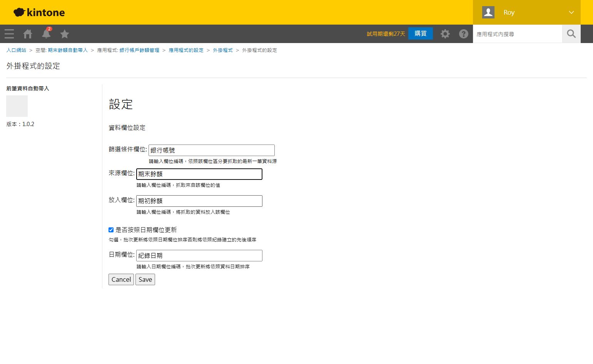Click the 資料欄位設定 section heading

tap(127, 128)
